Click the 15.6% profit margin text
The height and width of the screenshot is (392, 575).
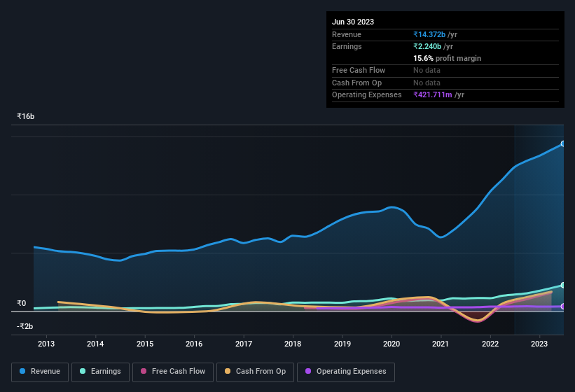(447, 58)
